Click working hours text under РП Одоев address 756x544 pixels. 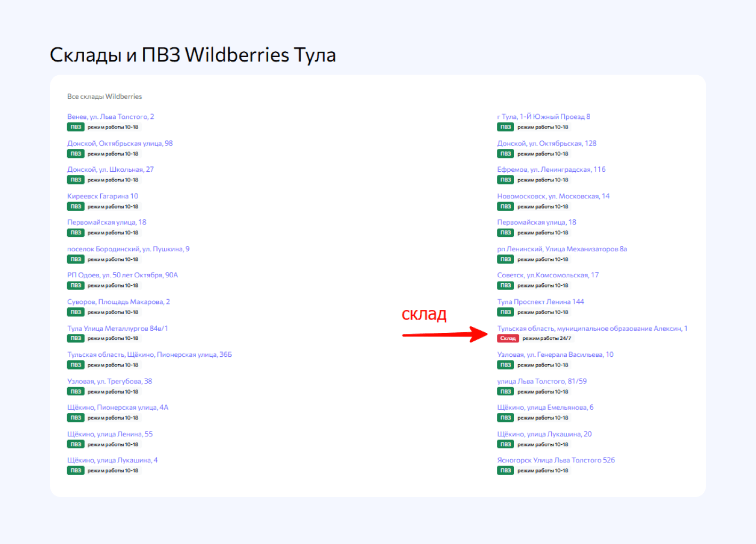click(x=113, y=286)
